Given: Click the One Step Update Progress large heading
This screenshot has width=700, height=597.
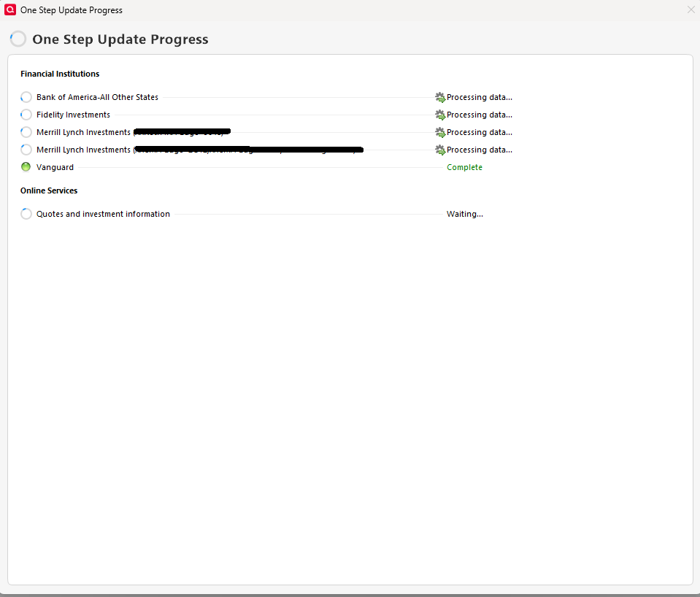Looking at the screenshot, I should [x=120, y=39].
